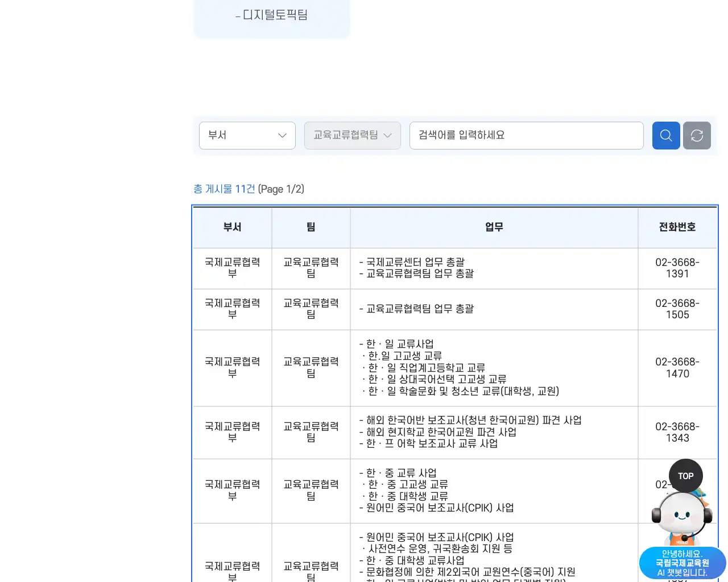Screen dimensions: 728x582
Task: Click the gray refresh reset button
Action: 697,136
